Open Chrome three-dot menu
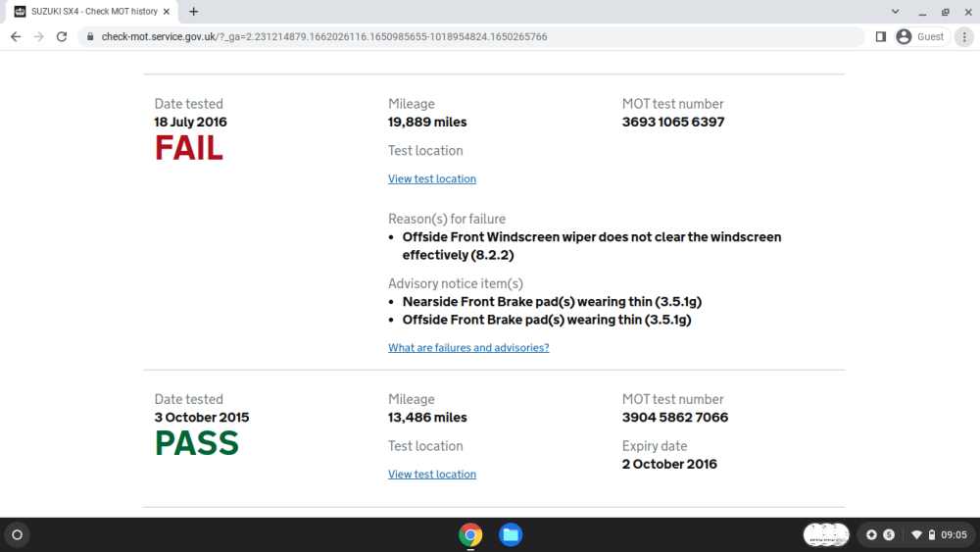Image resolution: width=980 pixels, height=552 pixels. coord(964,37)
